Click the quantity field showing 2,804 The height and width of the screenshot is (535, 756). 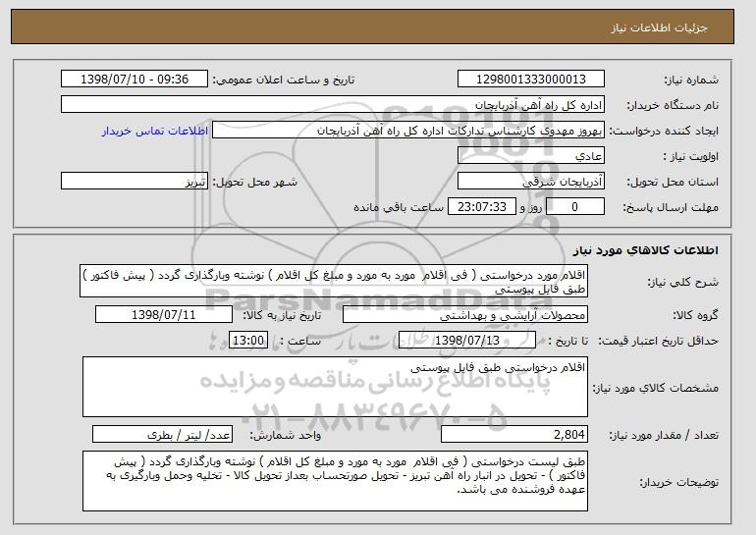coord(513,435)
